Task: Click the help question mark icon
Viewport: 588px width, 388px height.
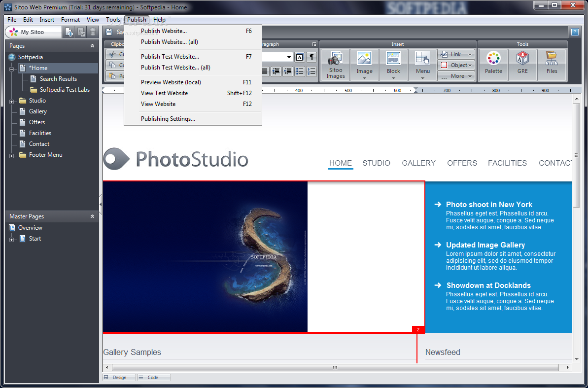Action: [575, 32]
